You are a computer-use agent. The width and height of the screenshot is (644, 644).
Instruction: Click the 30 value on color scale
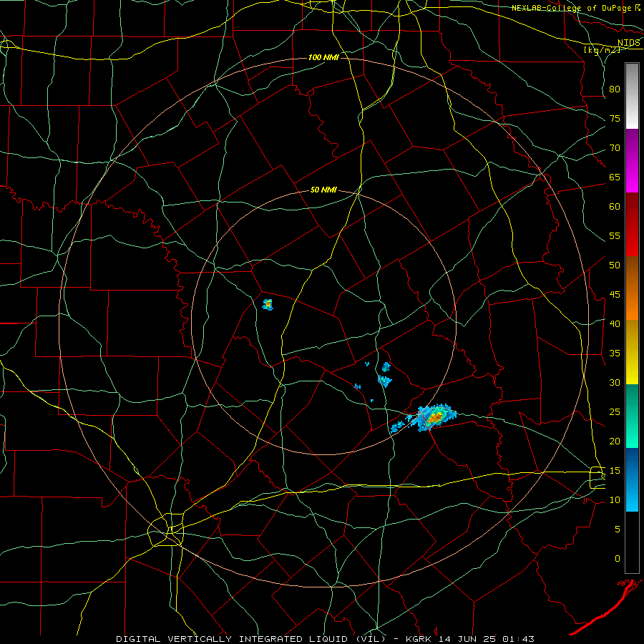click(615, 382)
